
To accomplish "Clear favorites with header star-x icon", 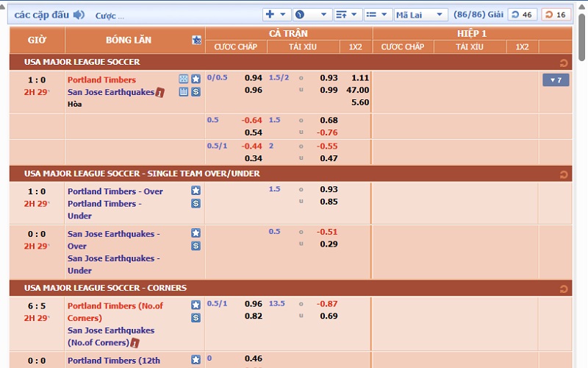I will coord(196,40).
